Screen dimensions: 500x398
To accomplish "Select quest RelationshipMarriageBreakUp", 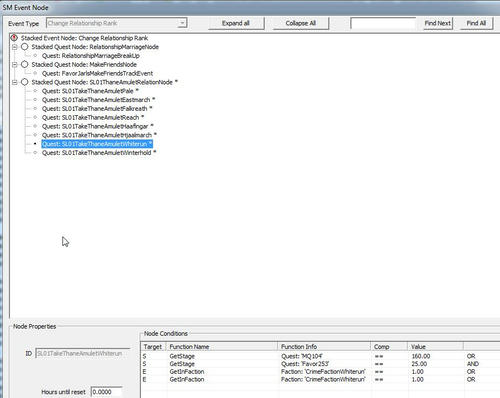I will pyautogui.click(x=91, y=56).
